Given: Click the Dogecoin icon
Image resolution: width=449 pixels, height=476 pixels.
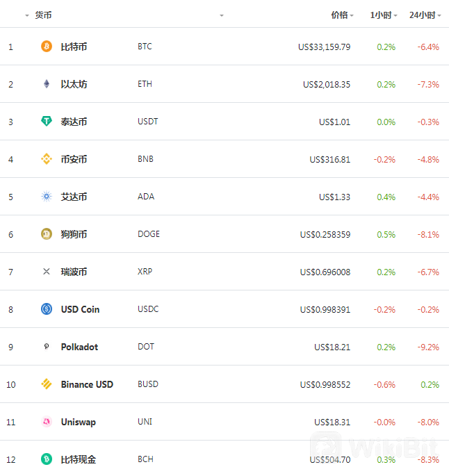Looking at the screenshot, I should coord(47,234).
